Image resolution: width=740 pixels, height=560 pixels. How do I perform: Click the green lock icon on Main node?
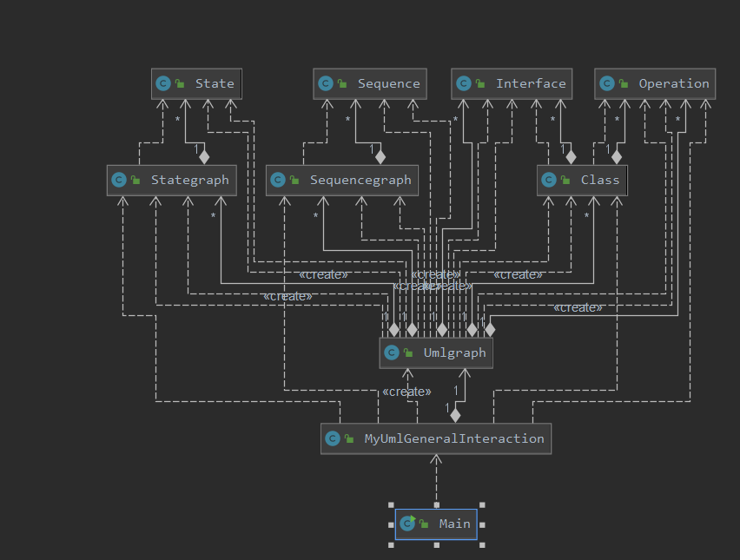click(424, 524)
